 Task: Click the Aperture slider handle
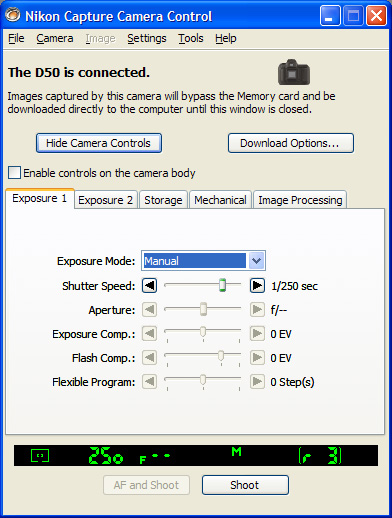(x=203, y=309)
